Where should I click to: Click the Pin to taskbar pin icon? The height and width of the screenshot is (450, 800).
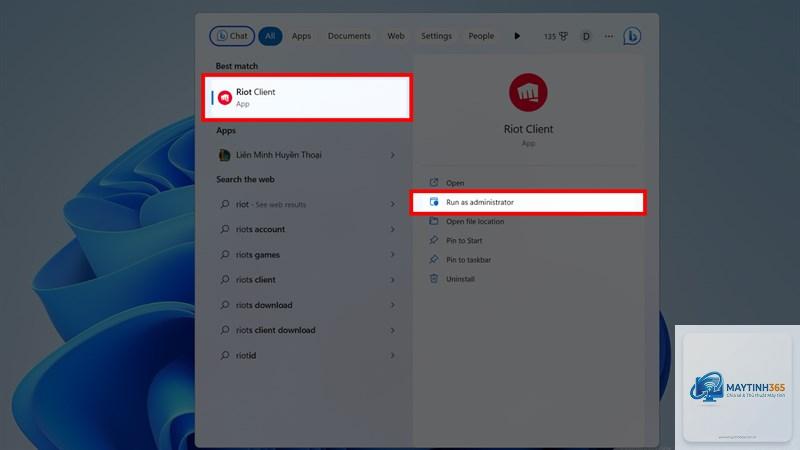pyautogui.click(x=434, y=259)
